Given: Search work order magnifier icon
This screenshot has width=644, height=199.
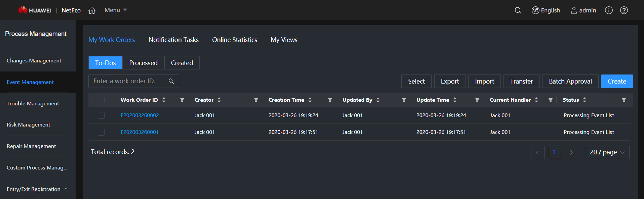Looking at the screenshot, I should (171, 81).
